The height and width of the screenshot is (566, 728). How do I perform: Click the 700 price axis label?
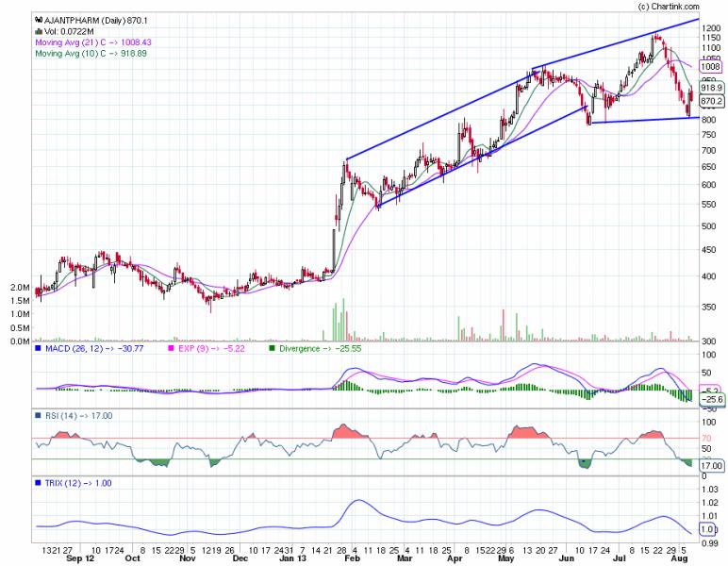pos(708,150)
